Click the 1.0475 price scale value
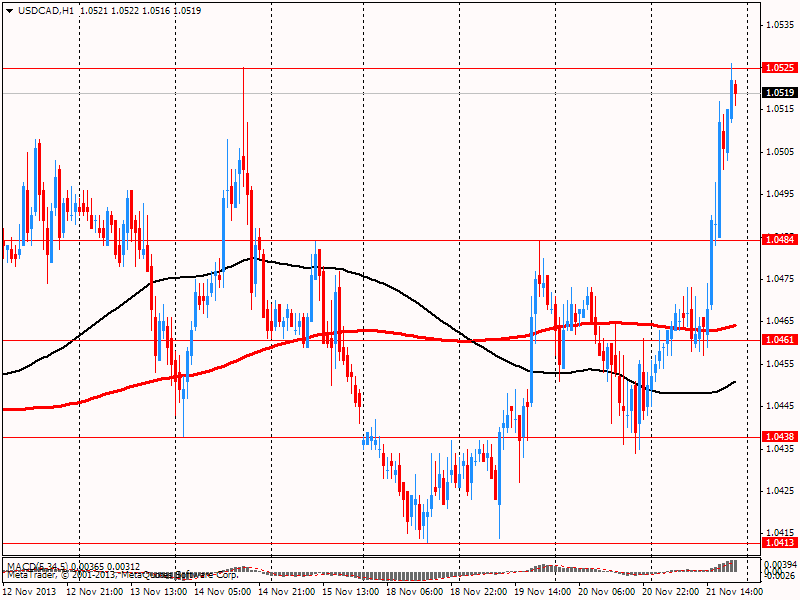 [780, 279]
